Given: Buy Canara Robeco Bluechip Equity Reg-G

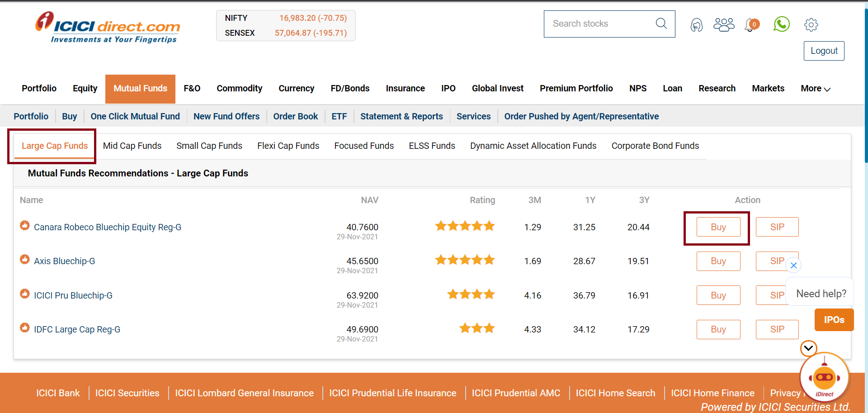Looking at the screenshot, I should coord(718,227).
